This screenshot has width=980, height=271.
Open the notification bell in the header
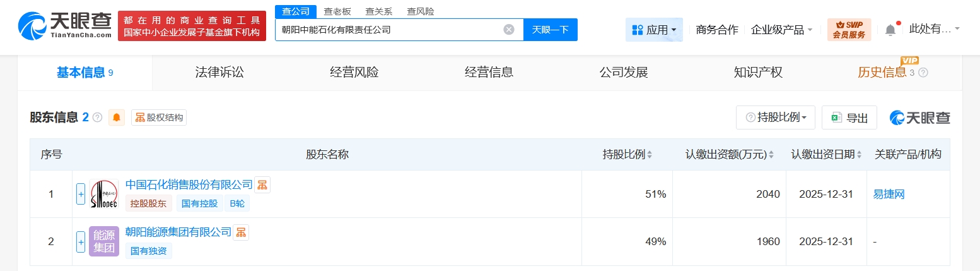[x=890, y=29]
